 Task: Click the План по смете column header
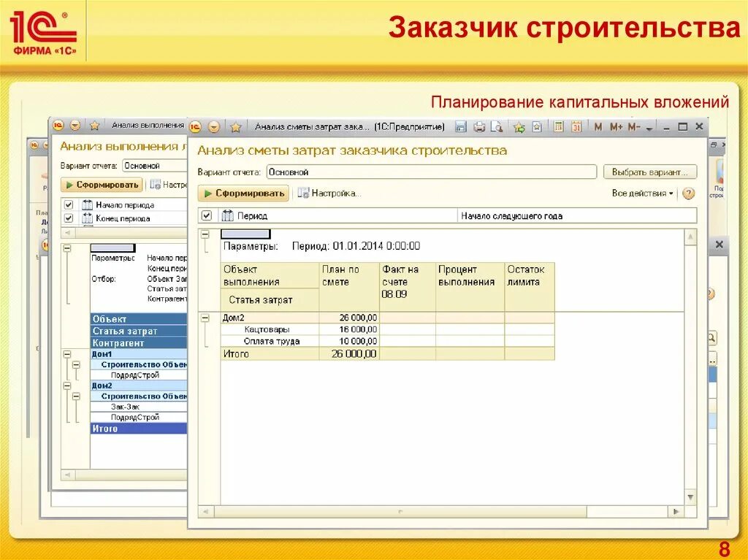coord(349,286)
